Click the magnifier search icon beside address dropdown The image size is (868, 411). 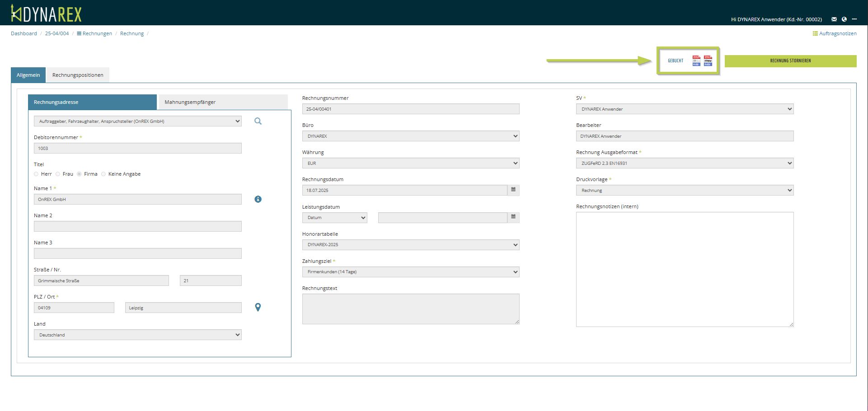point(258,121)
